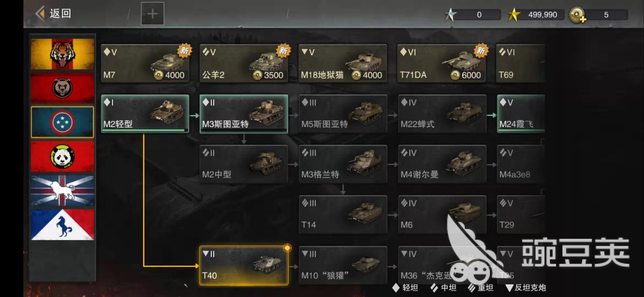This screenshot has width=644, height=297.
Task: Open the M7 premium tank card
Action: coord(145,63)
